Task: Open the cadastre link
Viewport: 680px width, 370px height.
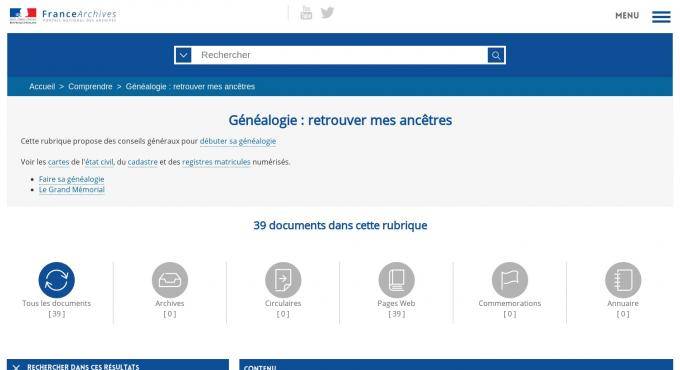Action: pyautogui.click(x=143, y=162)
